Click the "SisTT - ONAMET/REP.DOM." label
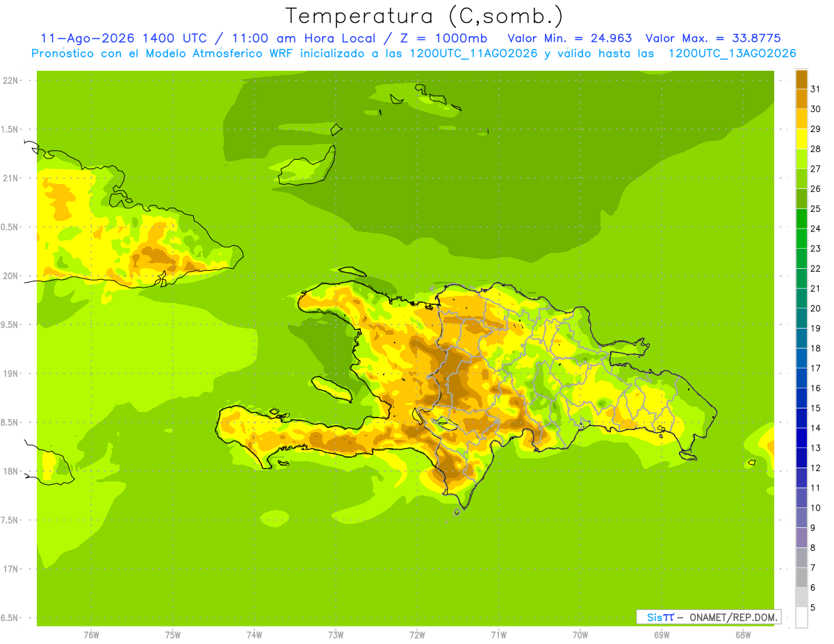Image resolution: width=834 pixels, height=644 pixels. pyautogui.click(x=709, y=617)
